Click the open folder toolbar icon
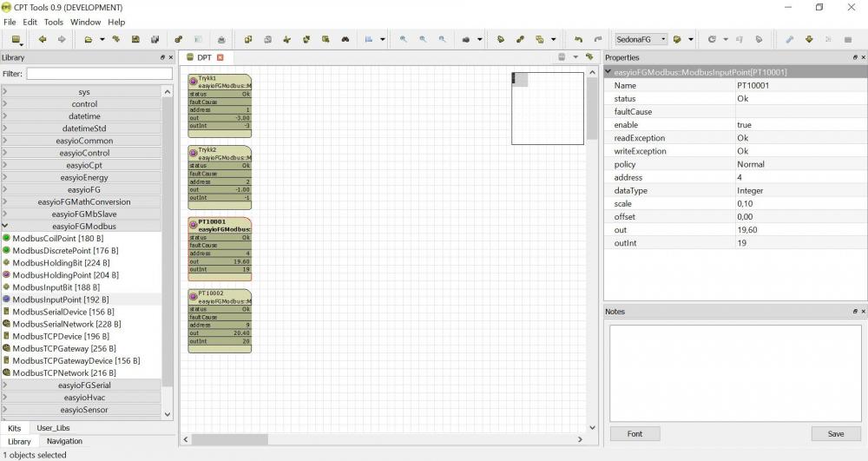The height and width of the screenshot is (461, 868). [89, 39]
